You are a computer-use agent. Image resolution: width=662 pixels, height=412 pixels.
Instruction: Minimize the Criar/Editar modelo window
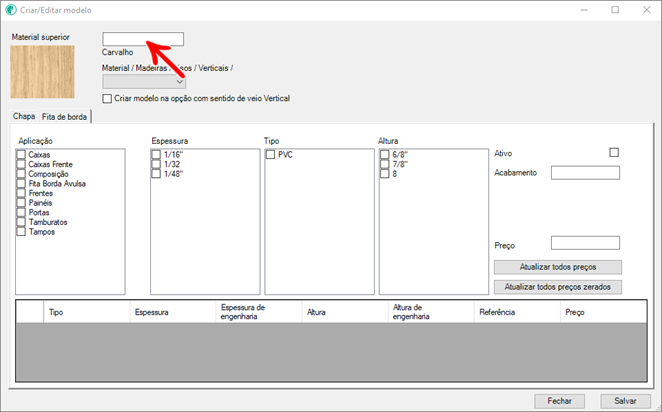point(584,10)
